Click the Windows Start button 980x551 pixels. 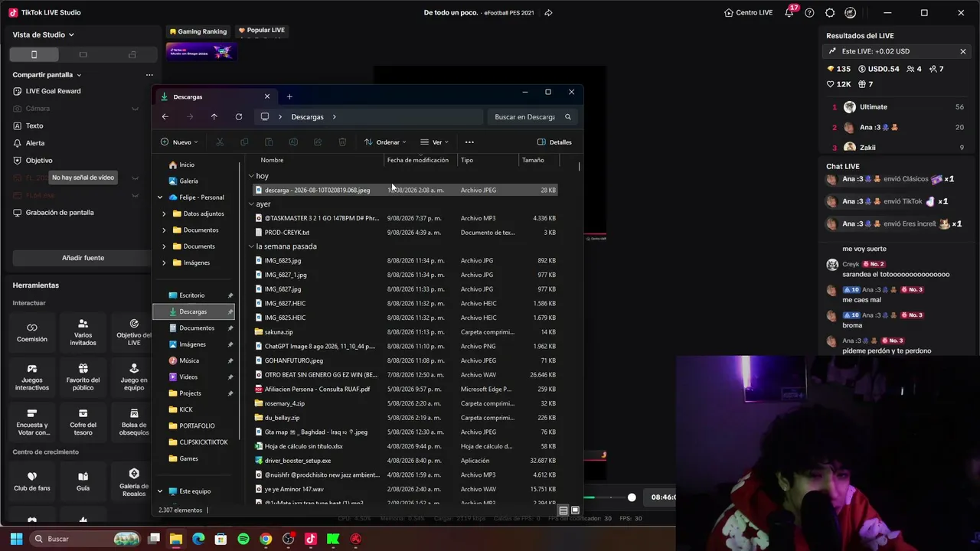pyautogui.click(x=16, y=539)
